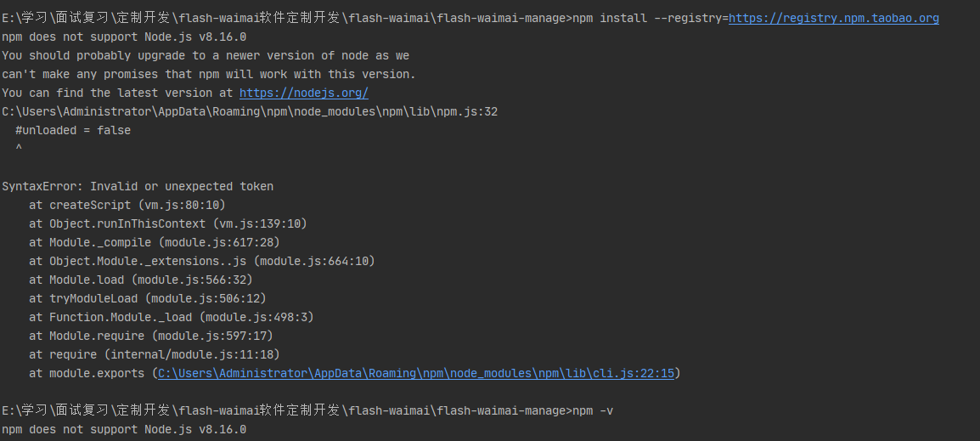Open the registry.npm.taobao.org link
Image resolution: width=980 pixels, height=441 pixels.
(833, 18)
